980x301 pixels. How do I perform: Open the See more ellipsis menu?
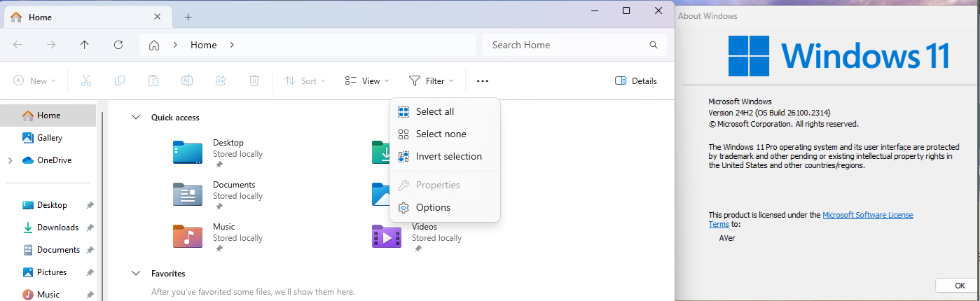coord(483,81)
